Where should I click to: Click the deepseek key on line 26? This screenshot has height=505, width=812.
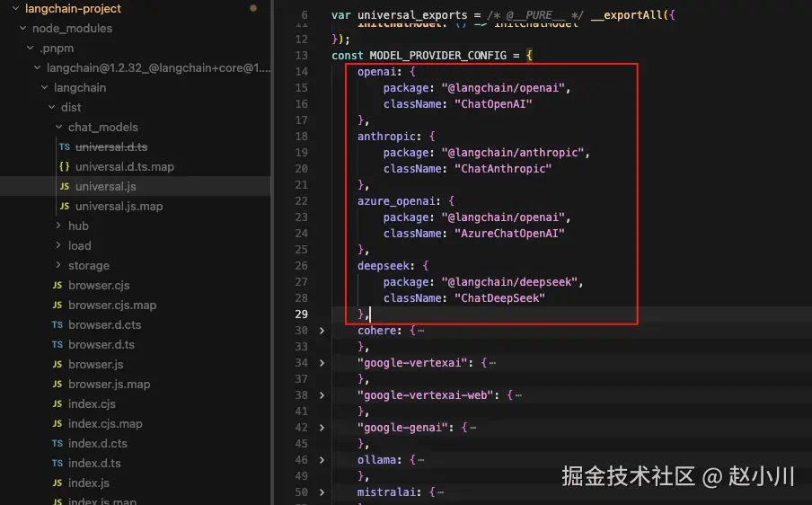click(x=384, y=266)
